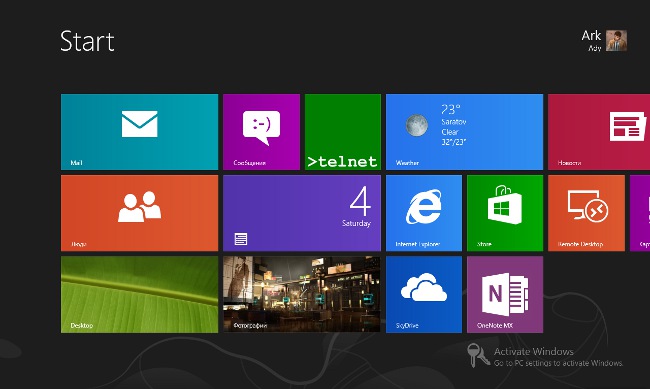Open the Desktop tile with leaf wallpaper
This screenshot has height=389, width=650.
[139, 294]
